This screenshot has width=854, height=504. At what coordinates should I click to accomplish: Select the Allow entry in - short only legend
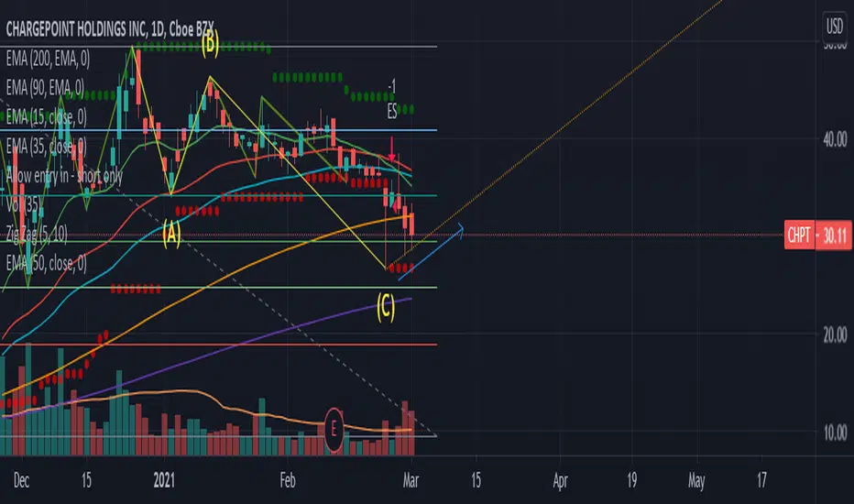(x=64, y=175)
